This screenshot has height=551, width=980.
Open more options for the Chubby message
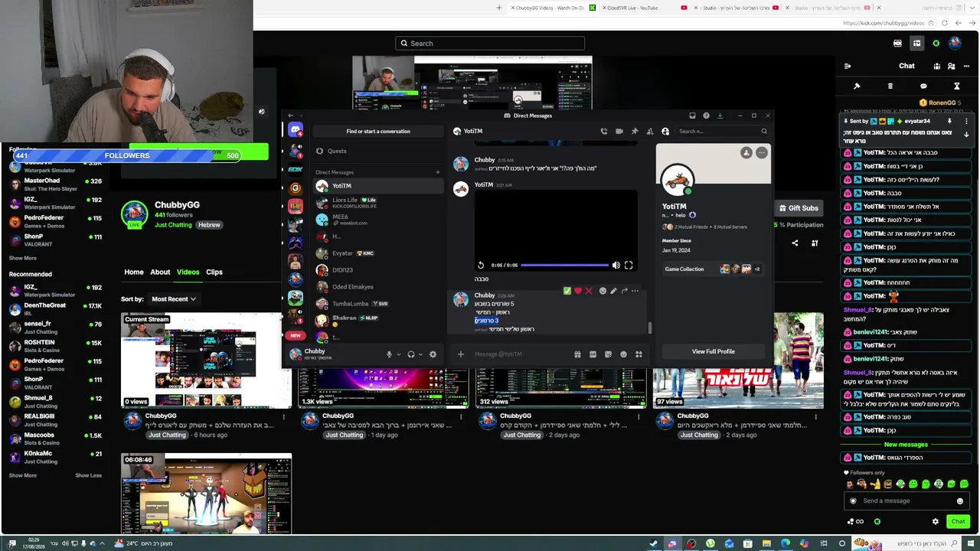click(x=635, y=291)
